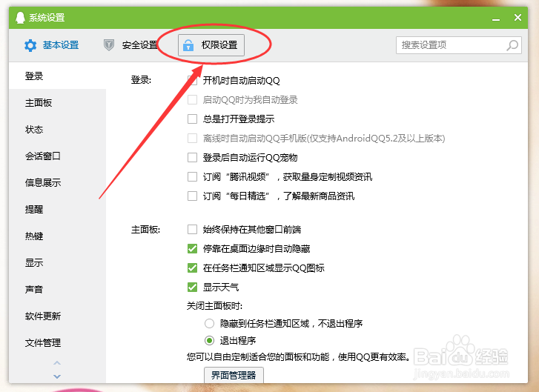Uncheck 在任务栏通知区域显示QQ图标
This screenshot has width=539, height=392.
(192, 268)
